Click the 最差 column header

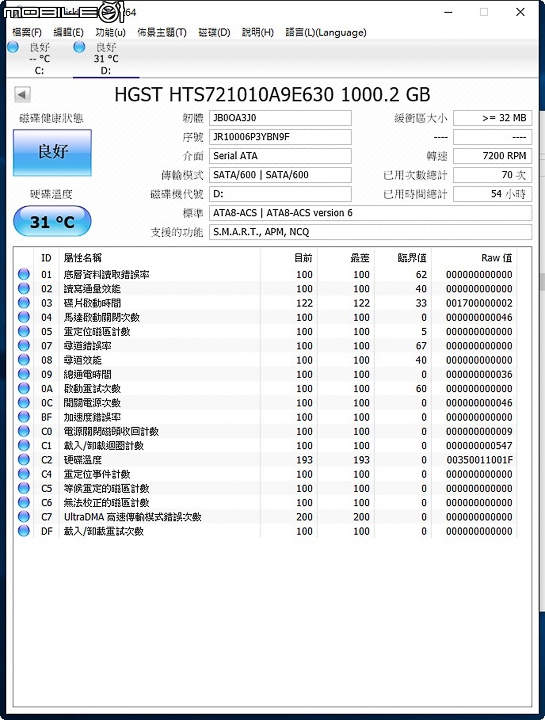(x=346, y=258)
